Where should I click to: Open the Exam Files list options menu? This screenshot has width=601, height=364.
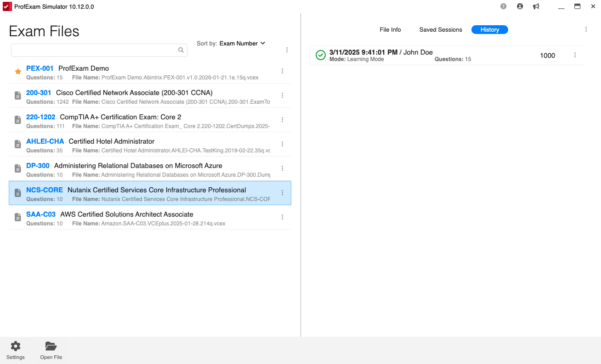pos(287,50)
